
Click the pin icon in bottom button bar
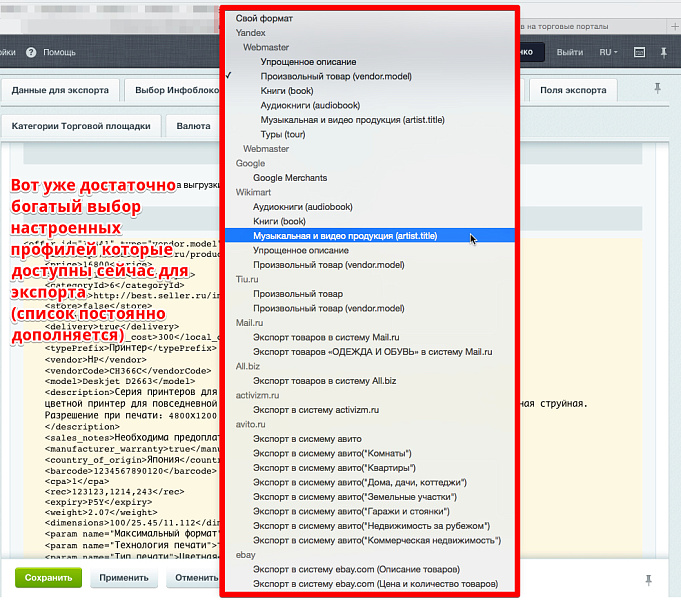coord(650,579)
